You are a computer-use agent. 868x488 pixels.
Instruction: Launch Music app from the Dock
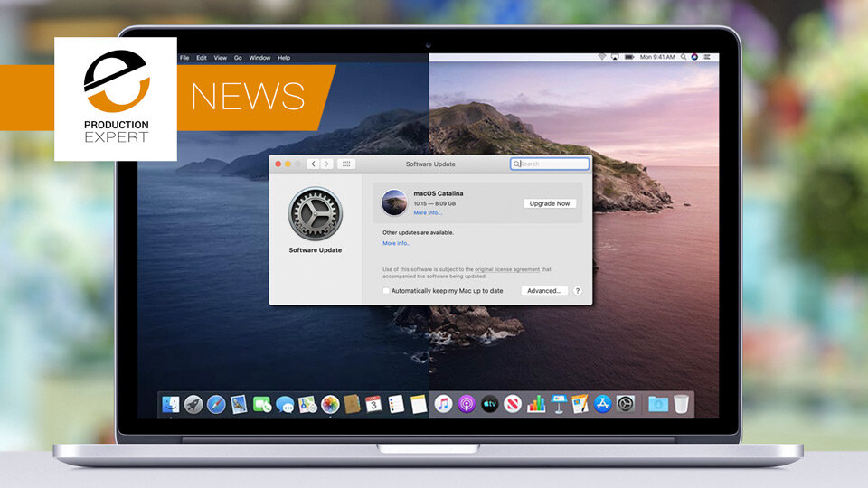[x=443, y=405]
